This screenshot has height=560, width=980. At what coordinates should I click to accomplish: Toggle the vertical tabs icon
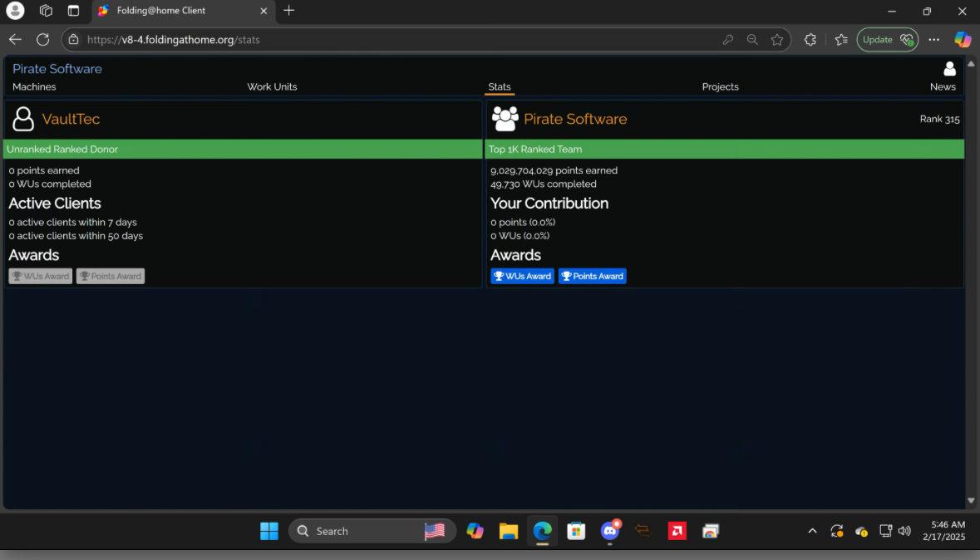[73, 11]
